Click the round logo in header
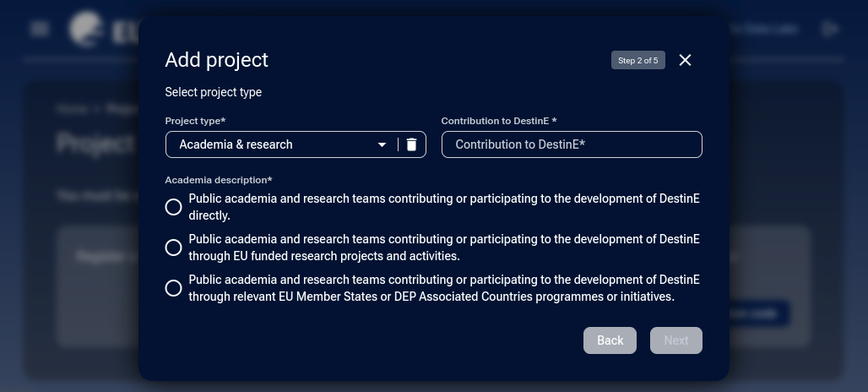Image resolution: width=868 pixels, height=392 pixels. click(x=86, y=30)
